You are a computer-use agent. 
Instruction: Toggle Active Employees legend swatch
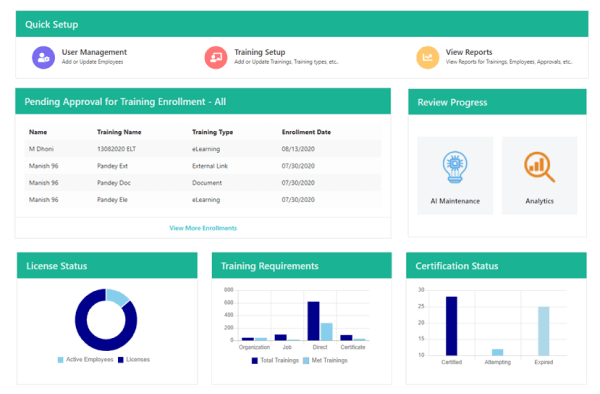coord(60,360)
